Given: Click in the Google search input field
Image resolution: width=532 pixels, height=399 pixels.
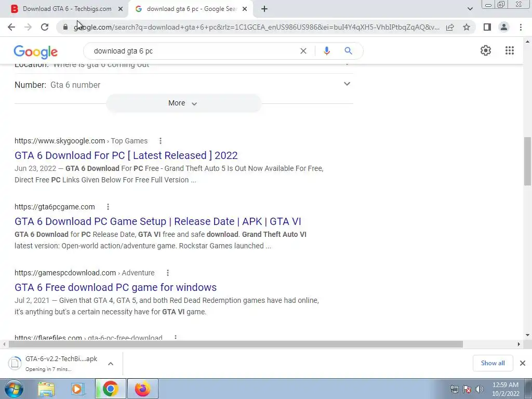Looking at the screenshot, I should 193,51.
